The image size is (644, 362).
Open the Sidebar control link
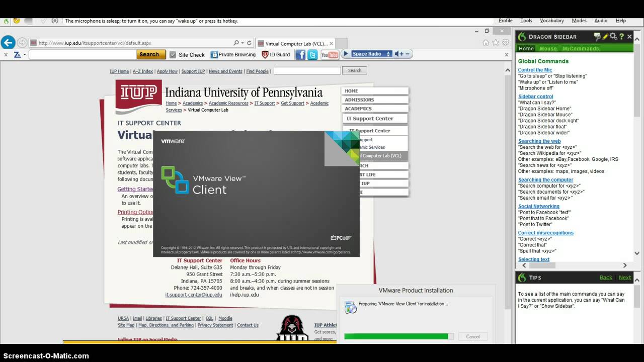pos(535,96)
